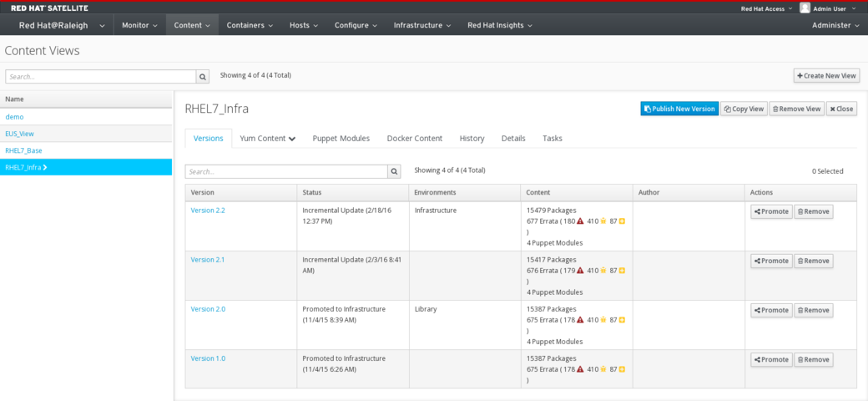Click security errata warning icon in Version 1.0 row

pos(580,369)
